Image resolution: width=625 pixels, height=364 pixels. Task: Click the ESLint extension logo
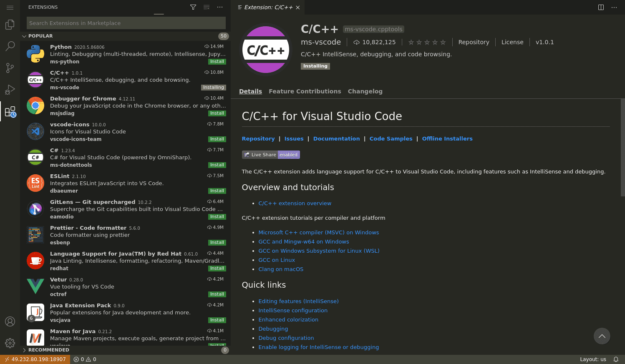(x=35, y=183)
